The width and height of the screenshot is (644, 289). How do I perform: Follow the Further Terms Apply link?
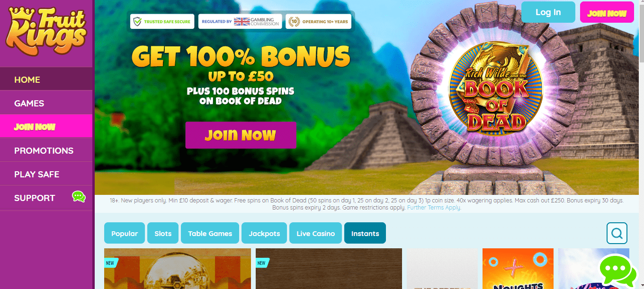click(434, 208)
